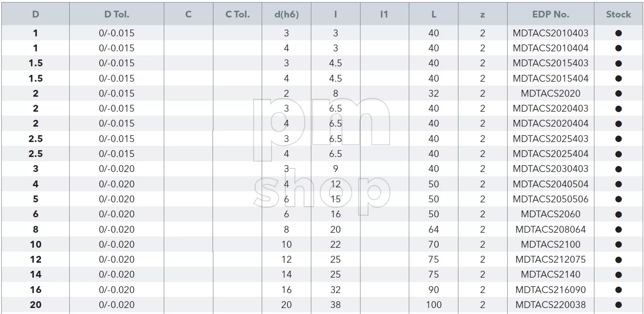Click the L column header

click(x=434, y=14)
